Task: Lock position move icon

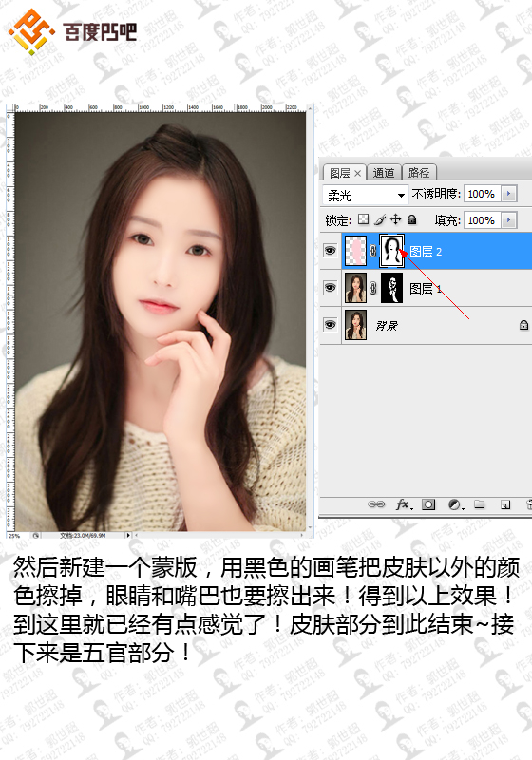Action: tap(396, 219)
